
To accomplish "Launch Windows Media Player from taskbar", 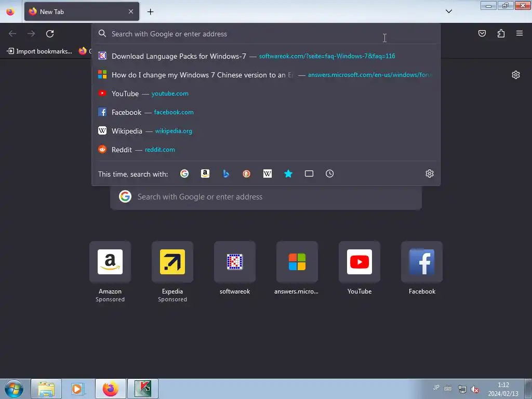I will tap(78, 389).
